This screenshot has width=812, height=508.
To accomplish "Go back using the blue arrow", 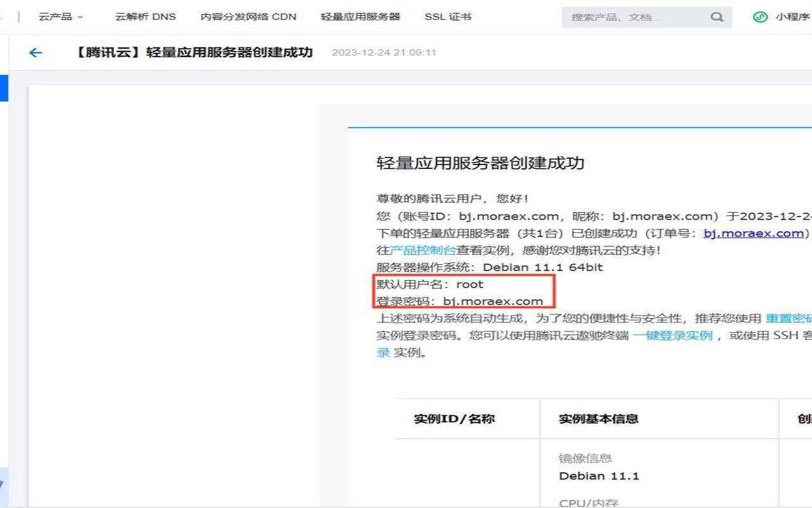I will coord(36,53).
